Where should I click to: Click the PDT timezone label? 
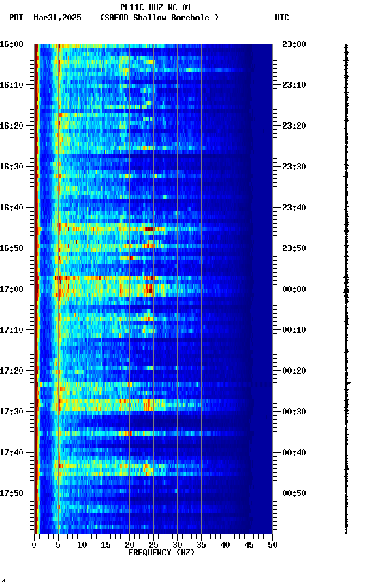[16, 18]
